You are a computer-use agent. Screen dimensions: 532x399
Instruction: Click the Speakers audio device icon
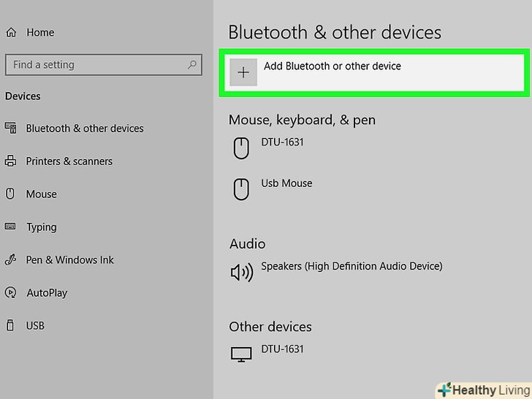point(241,273)
